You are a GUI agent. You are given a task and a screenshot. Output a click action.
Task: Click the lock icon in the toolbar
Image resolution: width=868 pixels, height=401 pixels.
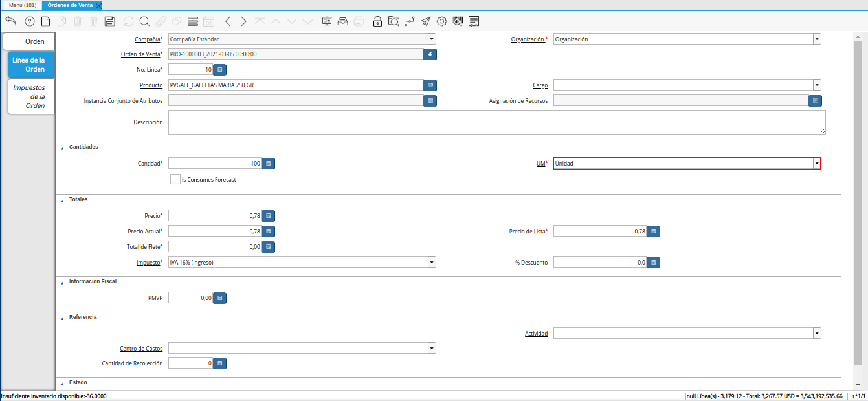pos(377,21)
